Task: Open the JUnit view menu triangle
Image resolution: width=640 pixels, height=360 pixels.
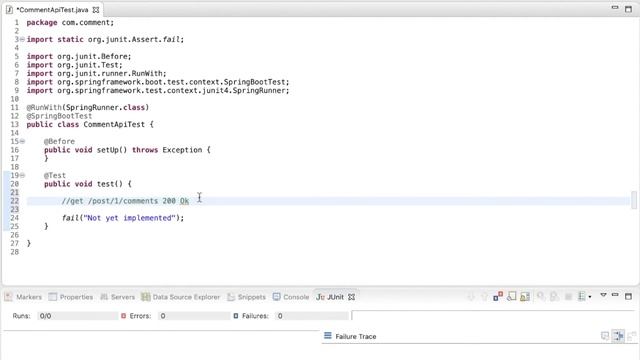Action: click(x=603, y=295)
